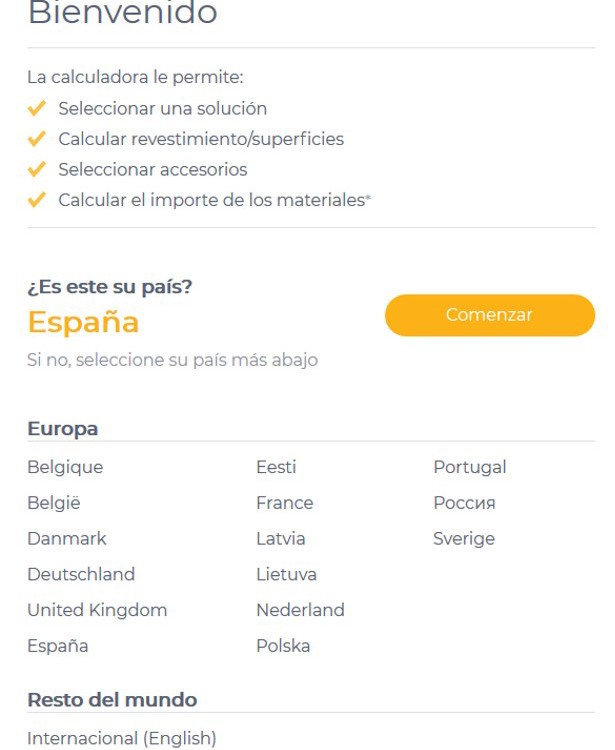Click the orange Comenzar button
The image size is (615, 750).
[x=489, y=315]
